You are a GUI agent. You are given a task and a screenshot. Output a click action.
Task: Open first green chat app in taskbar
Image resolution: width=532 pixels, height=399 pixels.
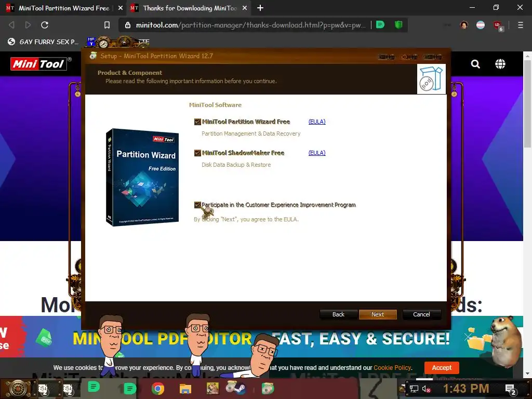(x=94, y=387)
